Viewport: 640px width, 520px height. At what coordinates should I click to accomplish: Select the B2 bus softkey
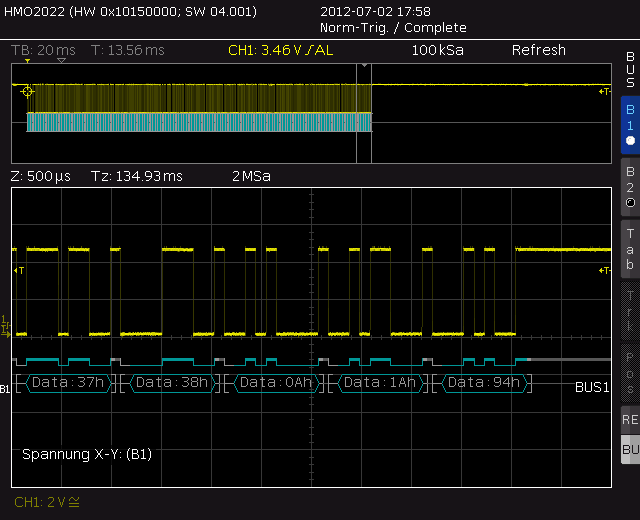tap(630, 187)
